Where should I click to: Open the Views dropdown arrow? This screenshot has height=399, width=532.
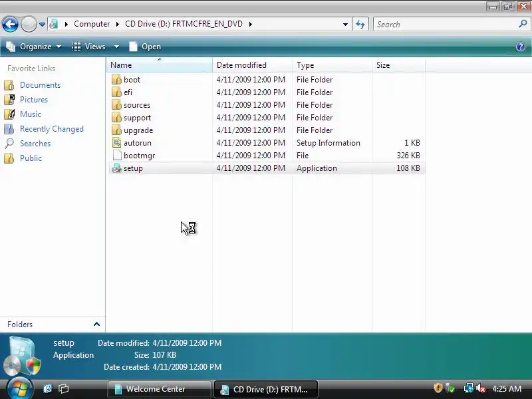(x=116, y=47)
